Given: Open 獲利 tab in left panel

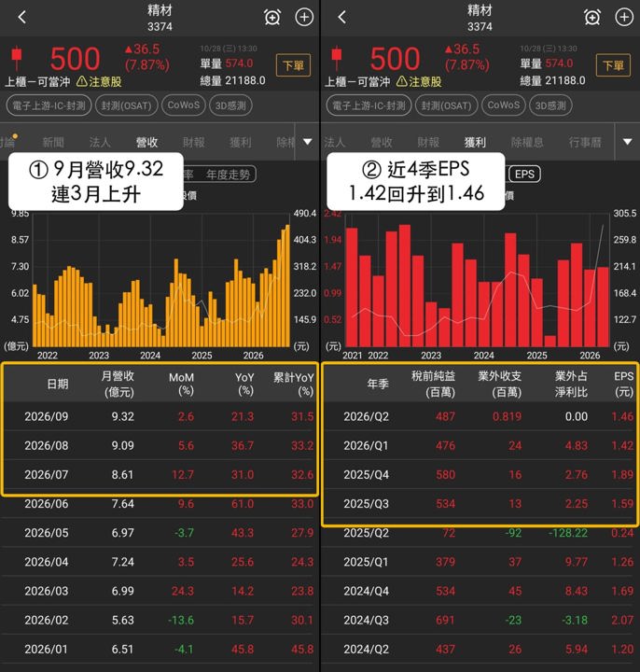Looking at the screenshot, I should click(241, 142).
